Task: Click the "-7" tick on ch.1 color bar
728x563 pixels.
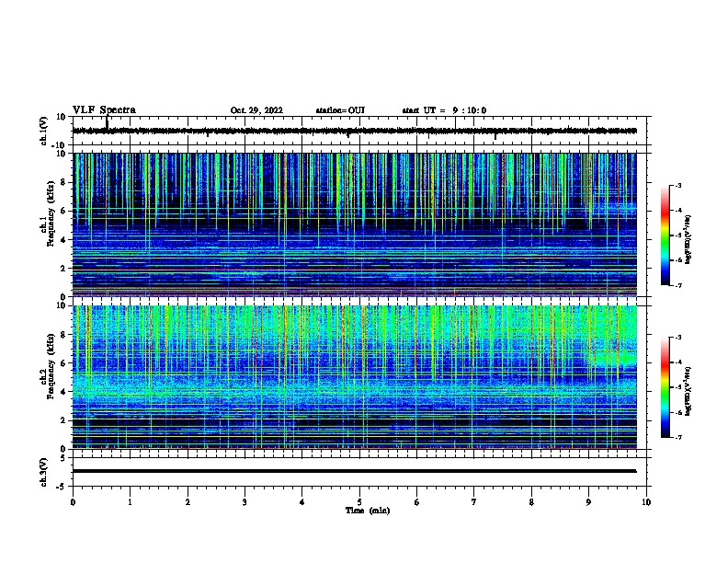Action: pyautogui.click(x=677, y=285)
